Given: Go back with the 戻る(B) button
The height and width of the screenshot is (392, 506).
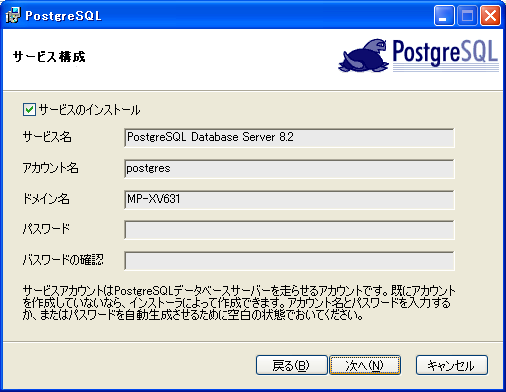Looking at the screenshot, I should click(x=291, y=365).
